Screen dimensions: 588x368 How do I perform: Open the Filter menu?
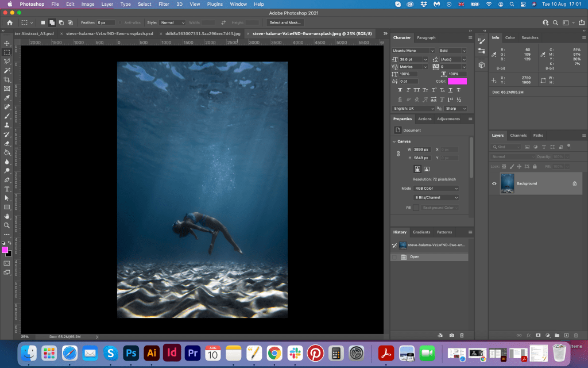pos(164,4)
